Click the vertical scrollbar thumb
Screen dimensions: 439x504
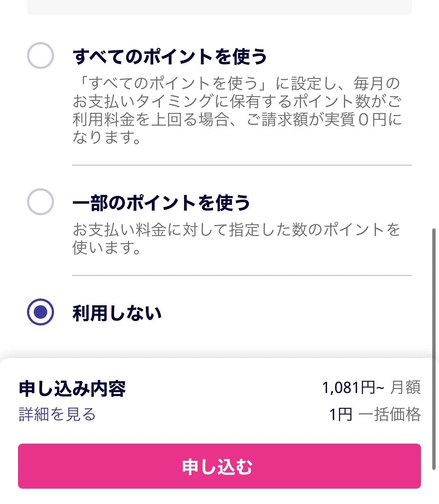[x=434, y=349]
